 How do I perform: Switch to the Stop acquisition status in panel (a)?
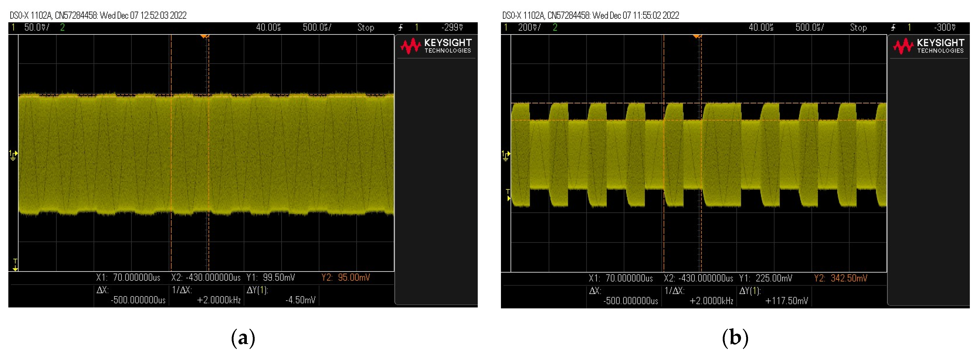(x=366, y=27)
